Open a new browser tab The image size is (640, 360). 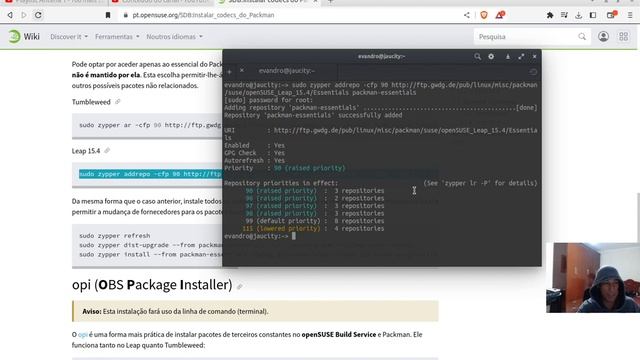pos(331,2)
